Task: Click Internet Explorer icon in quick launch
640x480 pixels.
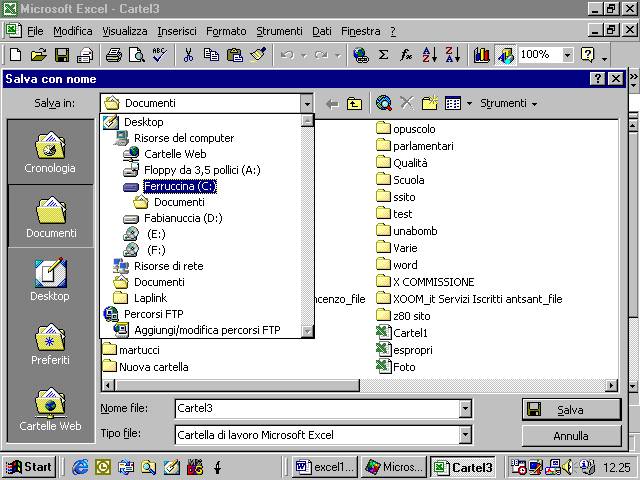Action: tap(80, 468)
